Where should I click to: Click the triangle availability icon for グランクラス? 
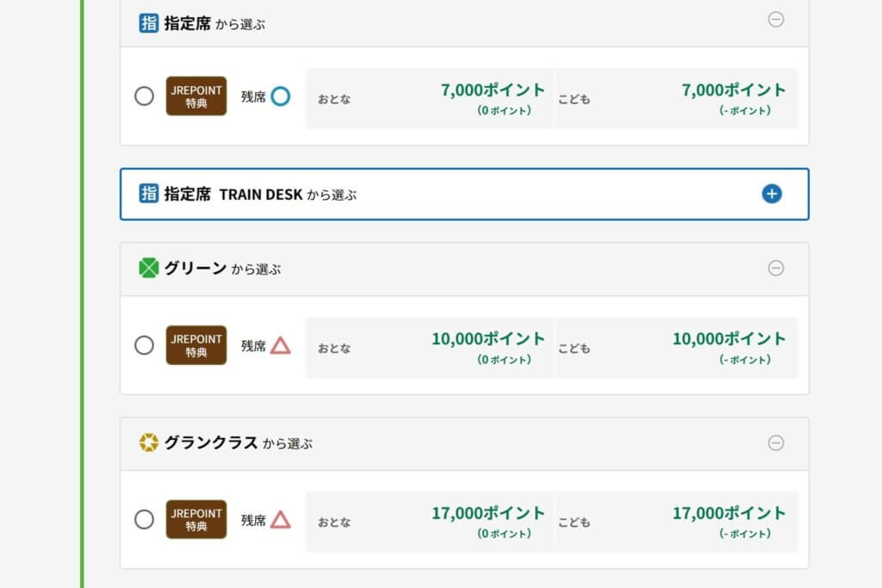[280, 520]
